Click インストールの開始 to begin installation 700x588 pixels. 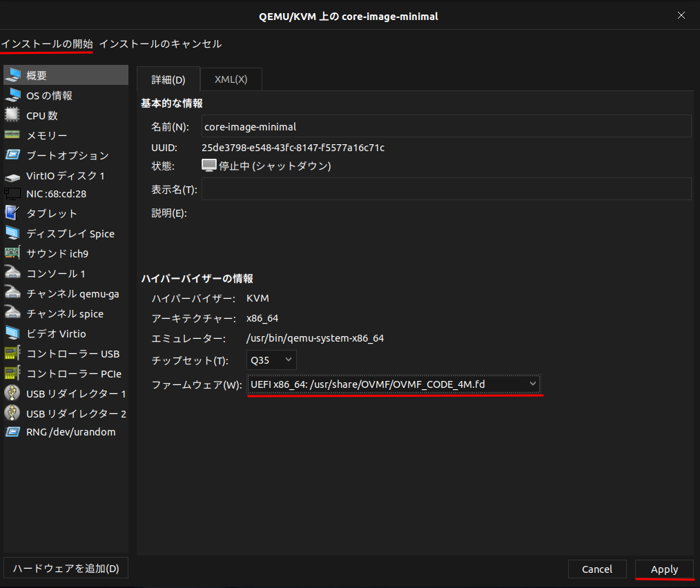(x=47, y=43)
